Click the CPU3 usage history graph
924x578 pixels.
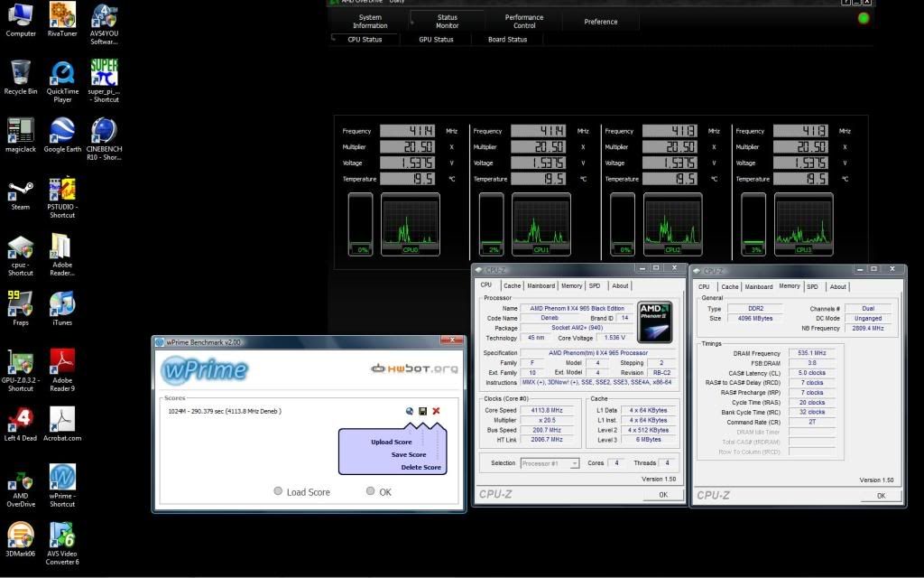point(804,224)
